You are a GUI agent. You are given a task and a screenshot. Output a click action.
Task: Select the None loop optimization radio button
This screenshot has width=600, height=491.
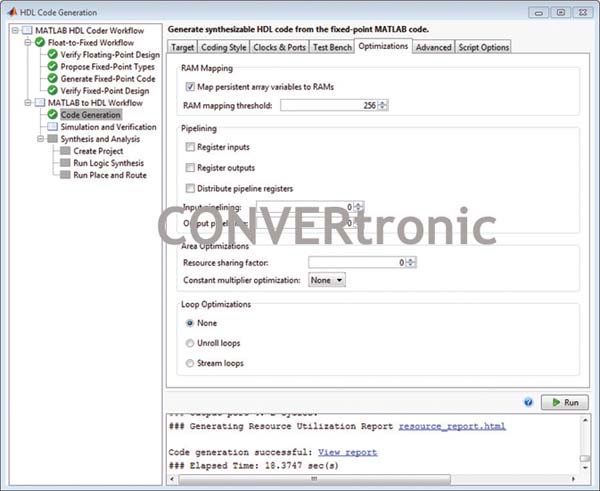point(190,323)
